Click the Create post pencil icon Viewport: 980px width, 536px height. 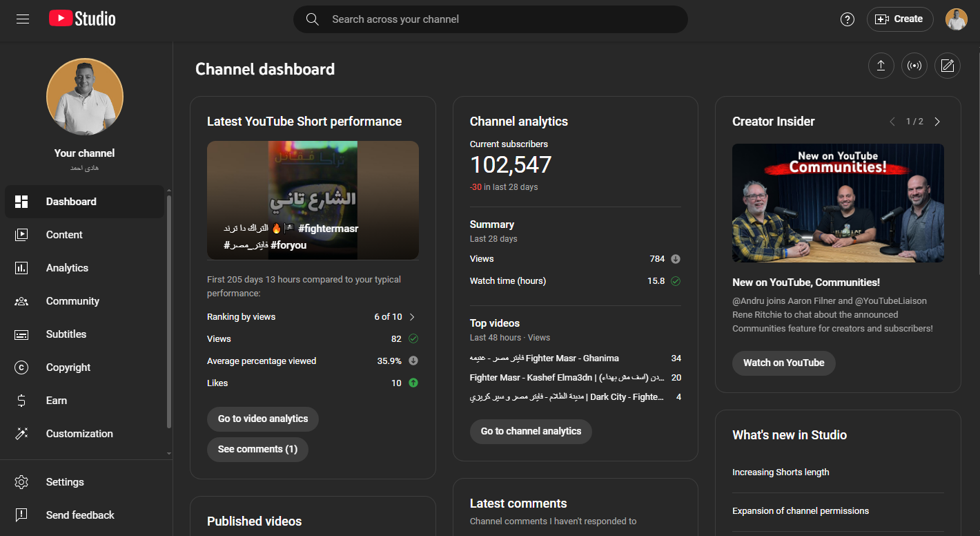tap(948, 66)
